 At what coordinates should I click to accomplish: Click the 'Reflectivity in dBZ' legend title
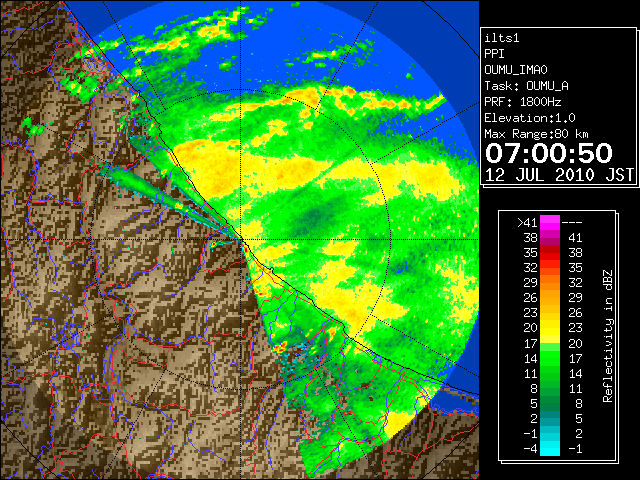point(607,336)
